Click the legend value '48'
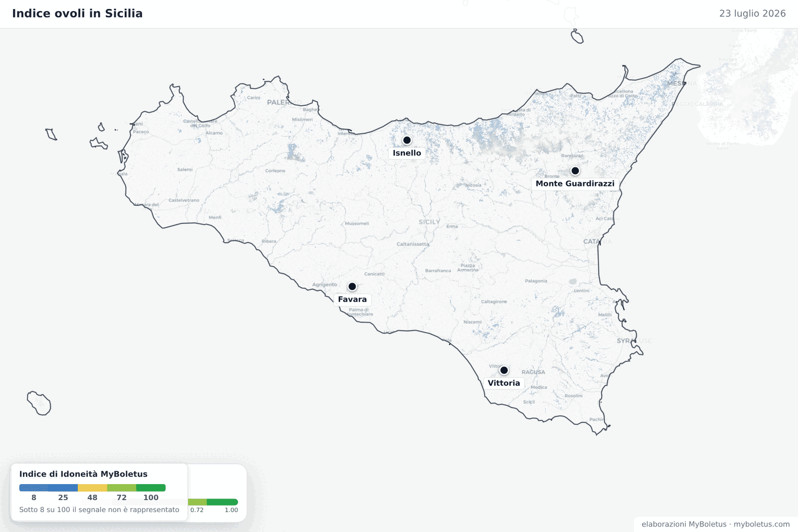The image size is (798, 532). [92, 498]
